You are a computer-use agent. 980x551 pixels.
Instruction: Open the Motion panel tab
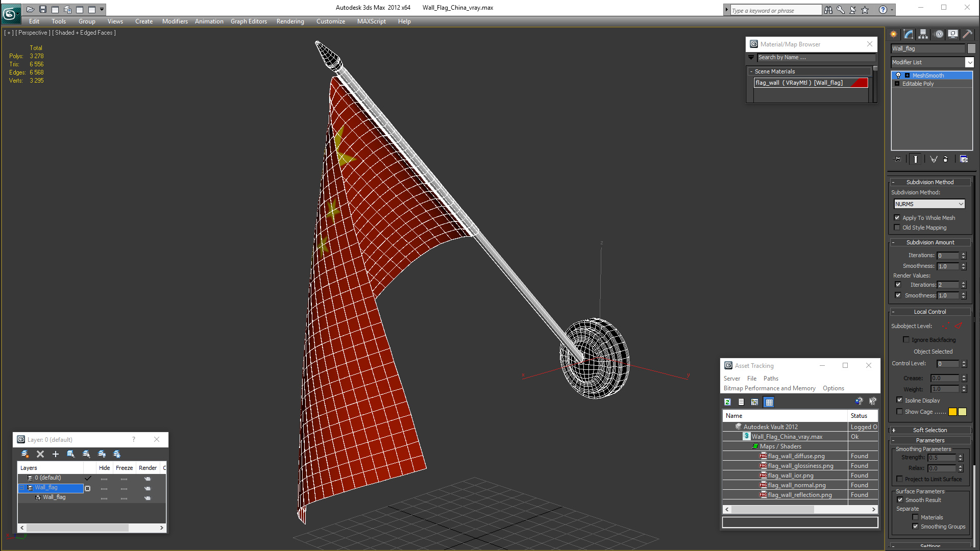[x=939, y=34]
